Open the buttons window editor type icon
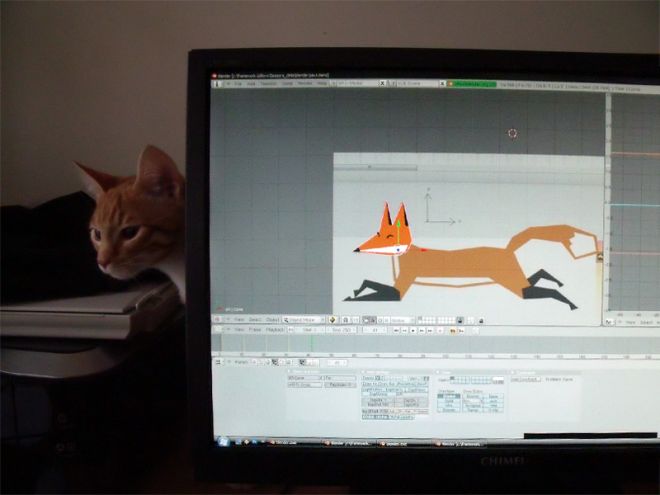 [218, 362]
